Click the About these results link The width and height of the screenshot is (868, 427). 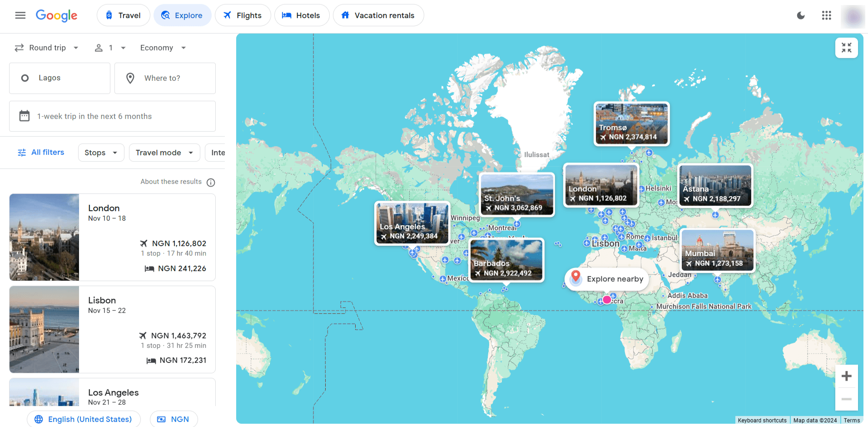[x=171, y=182]
